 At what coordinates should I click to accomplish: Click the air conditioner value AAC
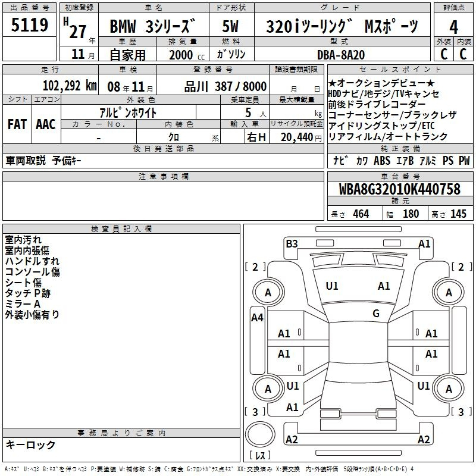(46, 124)
